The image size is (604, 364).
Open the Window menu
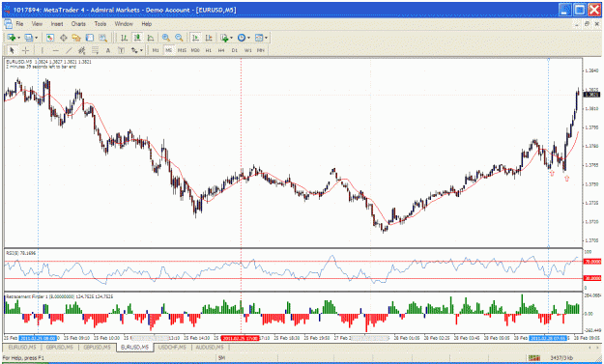[124, 24]
